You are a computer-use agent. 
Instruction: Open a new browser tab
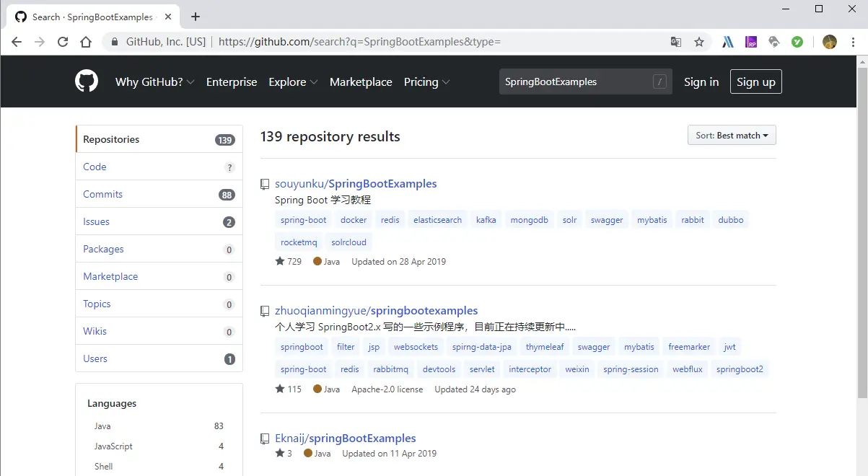195,17
